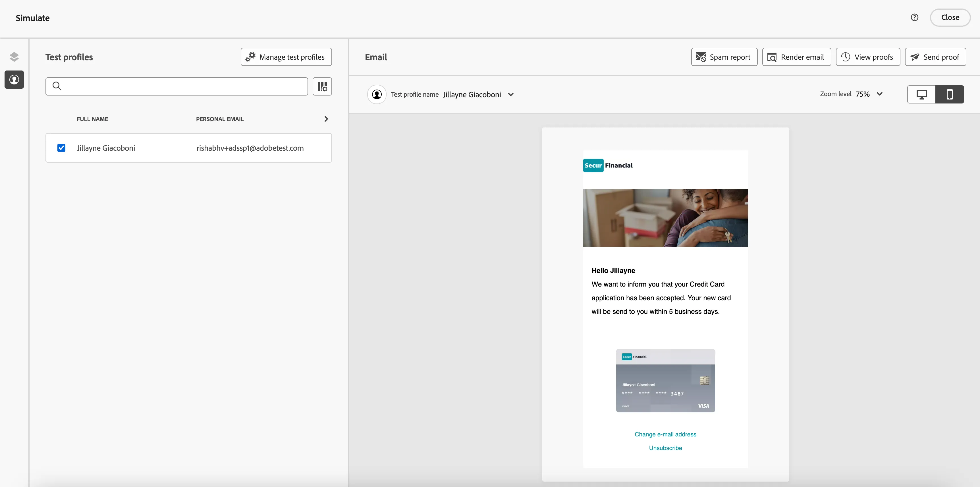
Task: Switch to mobile preview mode
Action: pyautogui.click(x=950, y=94)
